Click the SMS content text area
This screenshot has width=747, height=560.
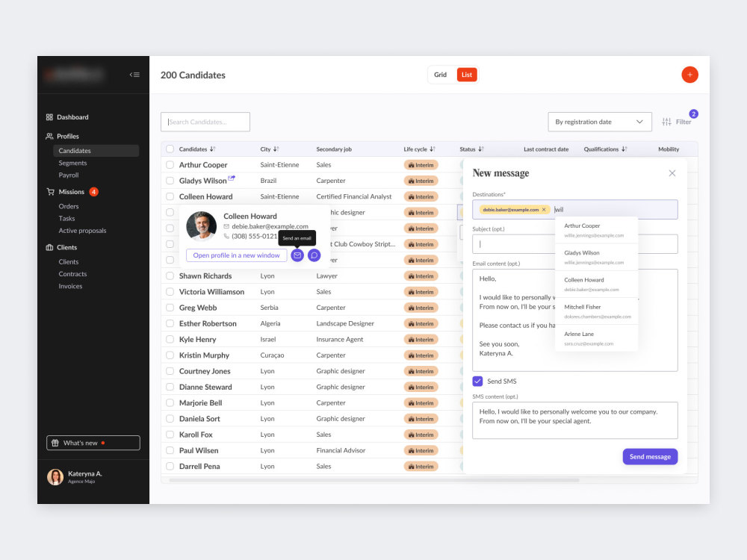pyautogui.click(x=575, y=420)
